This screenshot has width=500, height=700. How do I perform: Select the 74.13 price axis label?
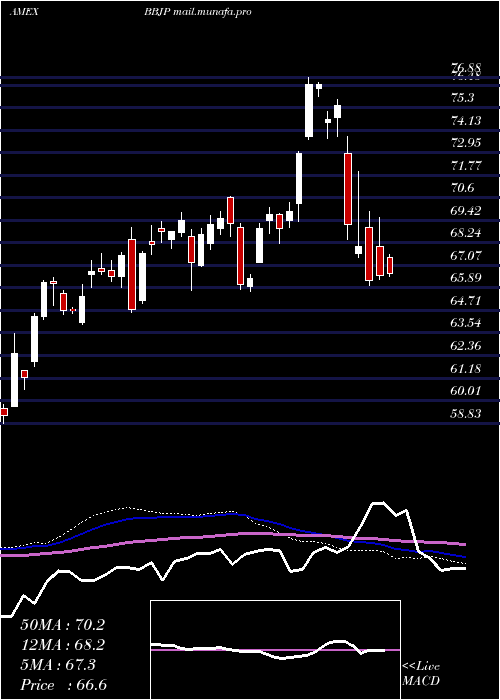(x=466, y=120)
